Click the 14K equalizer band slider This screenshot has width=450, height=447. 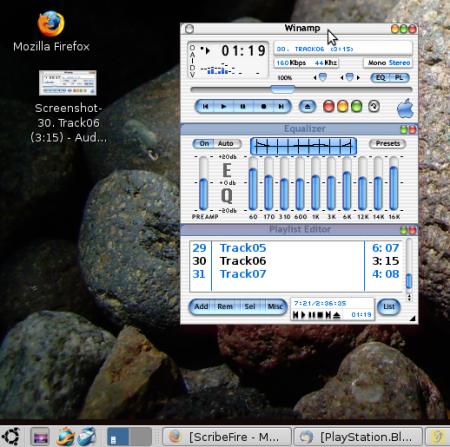pos(378,183)
